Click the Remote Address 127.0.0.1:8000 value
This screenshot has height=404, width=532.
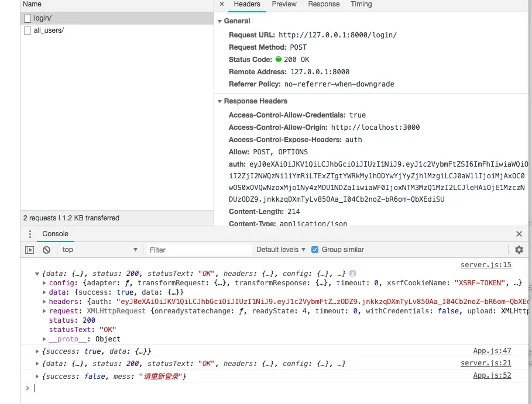pyautogui.click(x=320, y=71)
